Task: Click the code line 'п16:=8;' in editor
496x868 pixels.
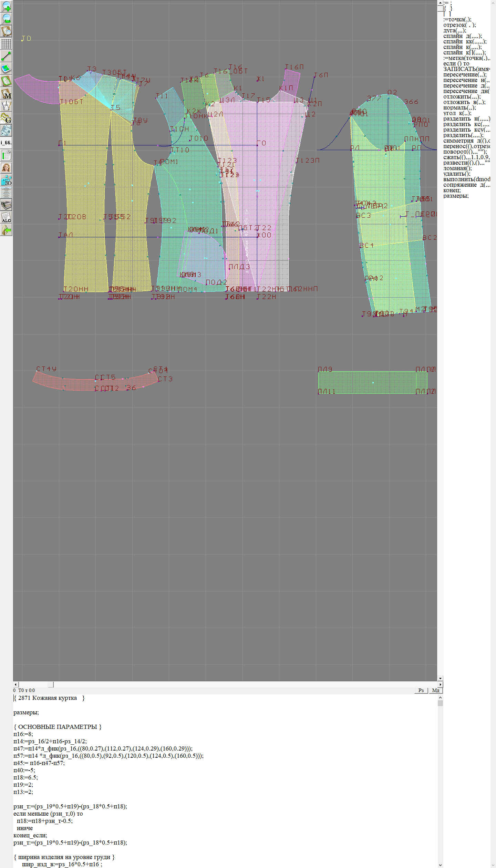Action: tap(23, 734)
